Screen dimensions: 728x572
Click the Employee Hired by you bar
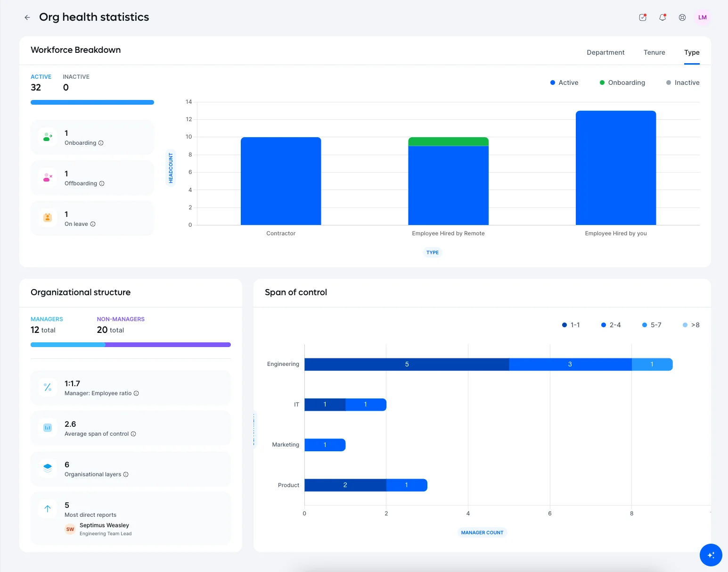point(616,168)
